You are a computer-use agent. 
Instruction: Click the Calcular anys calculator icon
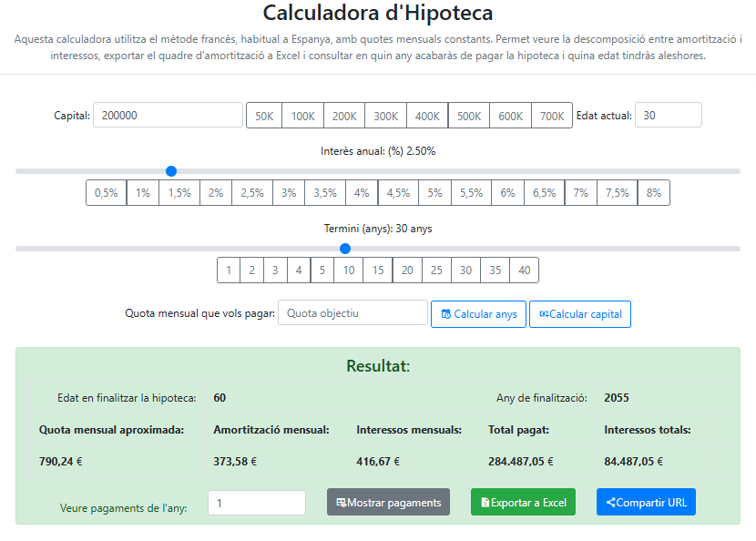click(x=446, y=314)
